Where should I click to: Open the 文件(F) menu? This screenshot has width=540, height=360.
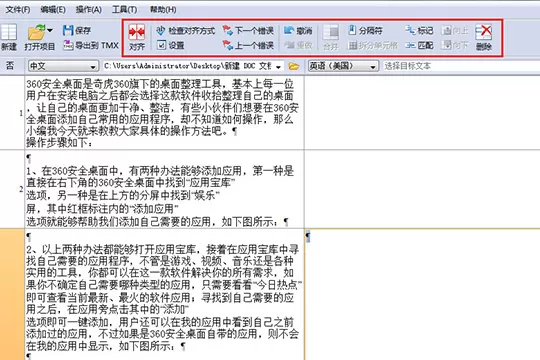[x=18, y=9]
